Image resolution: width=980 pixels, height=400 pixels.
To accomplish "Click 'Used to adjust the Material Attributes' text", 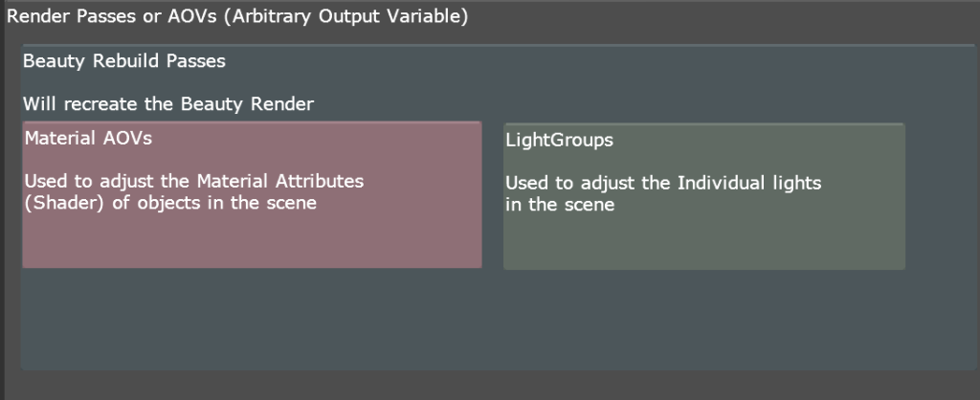I will (x=193, y=181).
